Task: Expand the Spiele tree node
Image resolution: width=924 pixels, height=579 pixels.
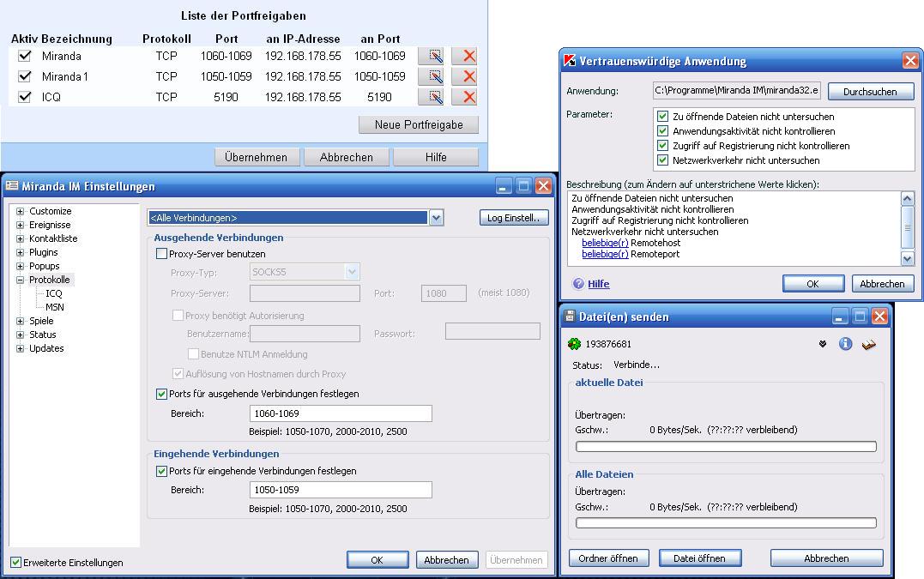Action: pos(20,321)
